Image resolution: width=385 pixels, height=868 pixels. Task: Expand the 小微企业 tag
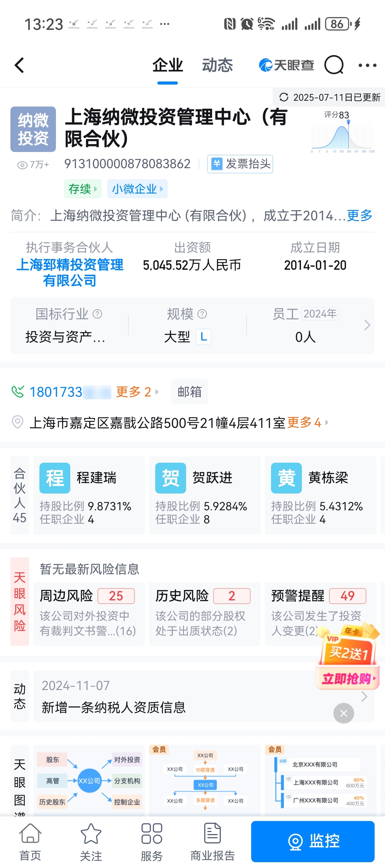coord(137,189)
